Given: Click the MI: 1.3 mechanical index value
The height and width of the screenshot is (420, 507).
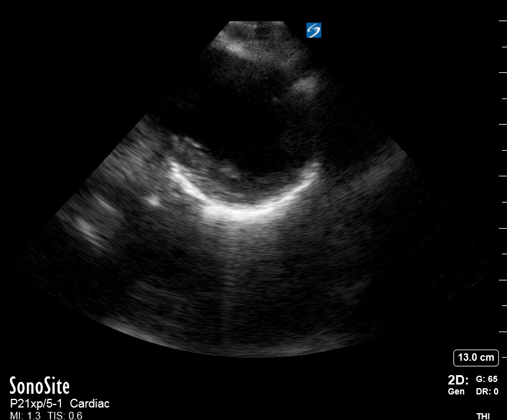Looking at the screenshot, I should click(25, 416).
